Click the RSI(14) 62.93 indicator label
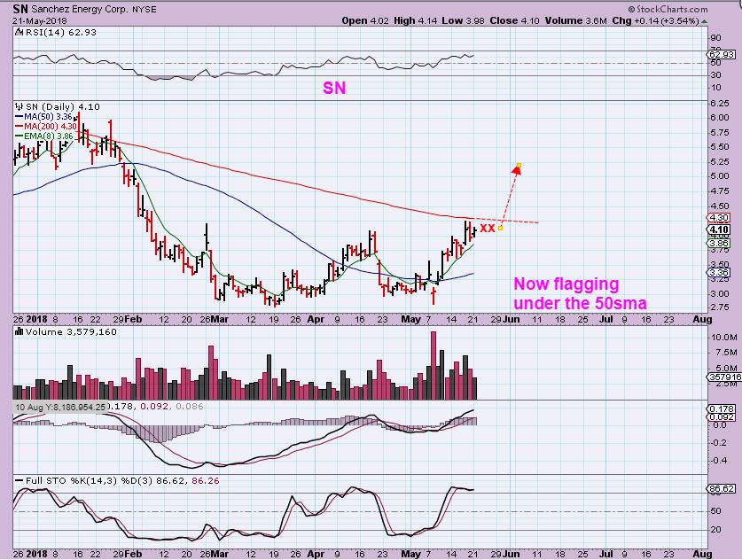Image resolution: width=742 pixels, height=560 pixels. point(60,32)
